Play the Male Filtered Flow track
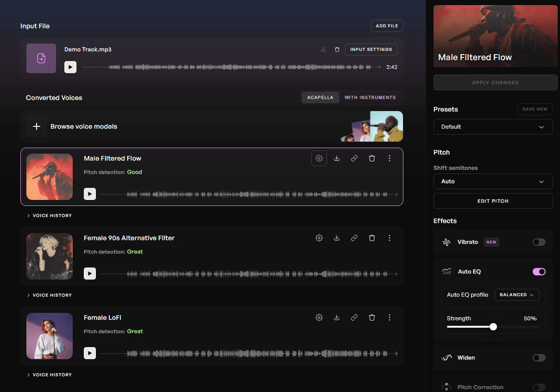The height and width of the screenshot is (392, 560). [x=90, y=194]
